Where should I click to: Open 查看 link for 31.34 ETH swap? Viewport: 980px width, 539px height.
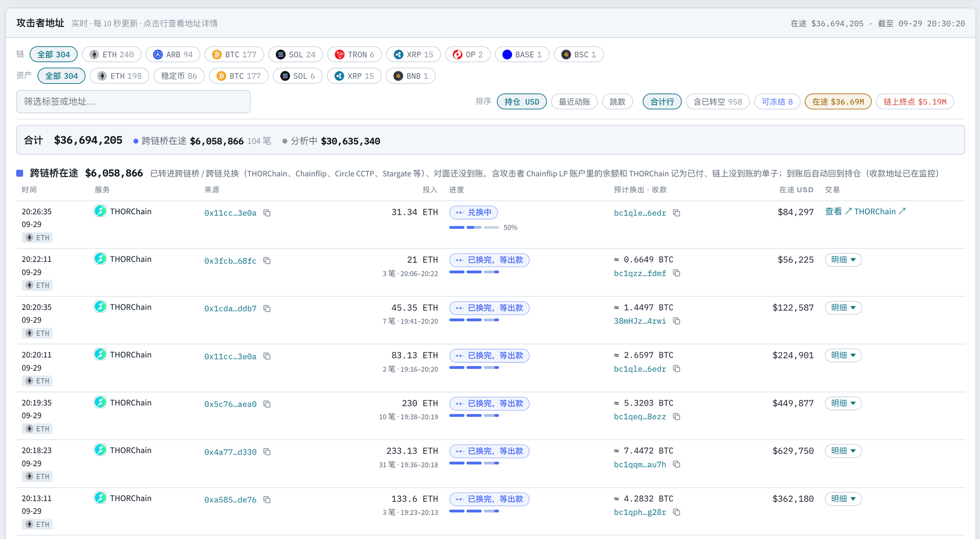[838, 211]
